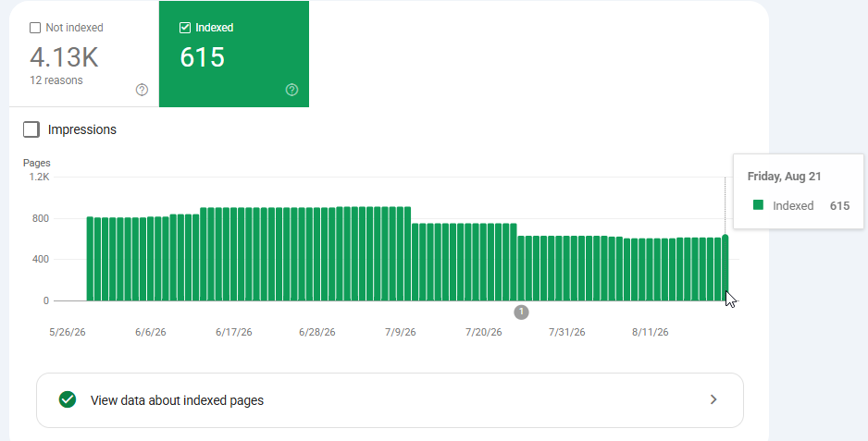Click the annotation marker labeled 1
Viewport: 868px width, 441px height.
(x=521, y=312)
